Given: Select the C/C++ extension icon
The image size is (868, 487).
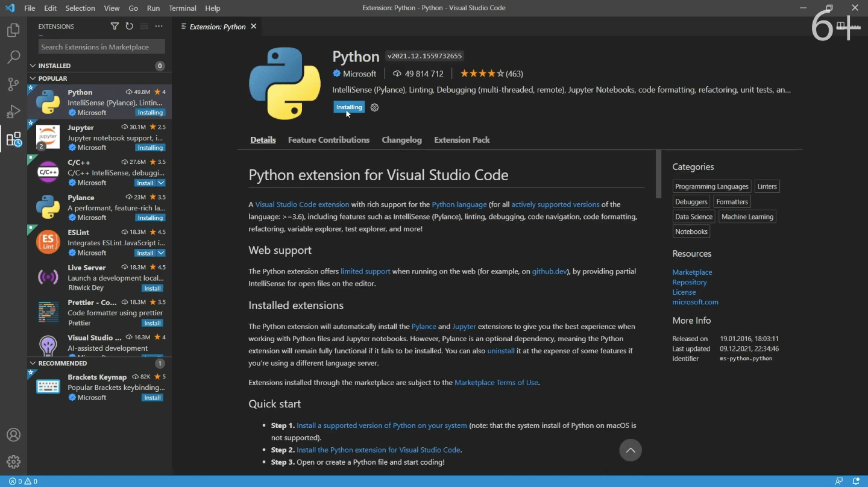Looking at the screenshot, I should click(48, 172).
